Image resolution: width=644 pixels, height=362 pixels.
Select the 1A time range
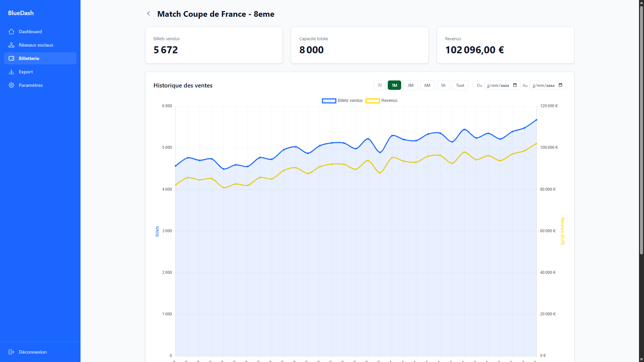443,85
